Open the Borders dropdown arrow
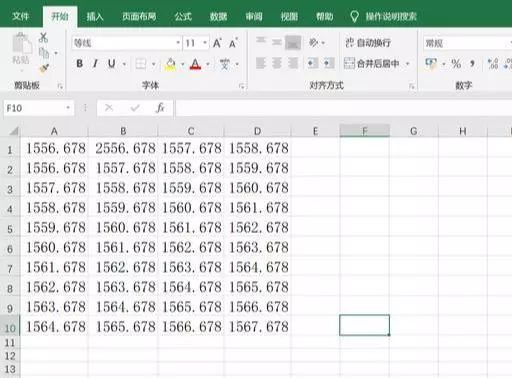The width and height of the screenshot is (512, 378). click(x=153, y=64)
